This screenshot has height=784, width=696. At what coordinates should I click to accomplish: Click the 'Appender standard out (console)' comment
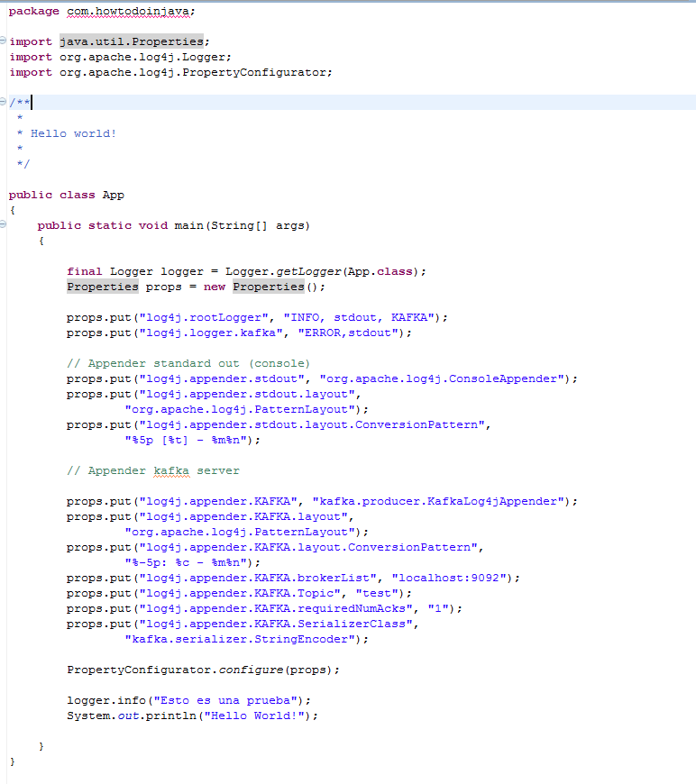tap(188, 363)
